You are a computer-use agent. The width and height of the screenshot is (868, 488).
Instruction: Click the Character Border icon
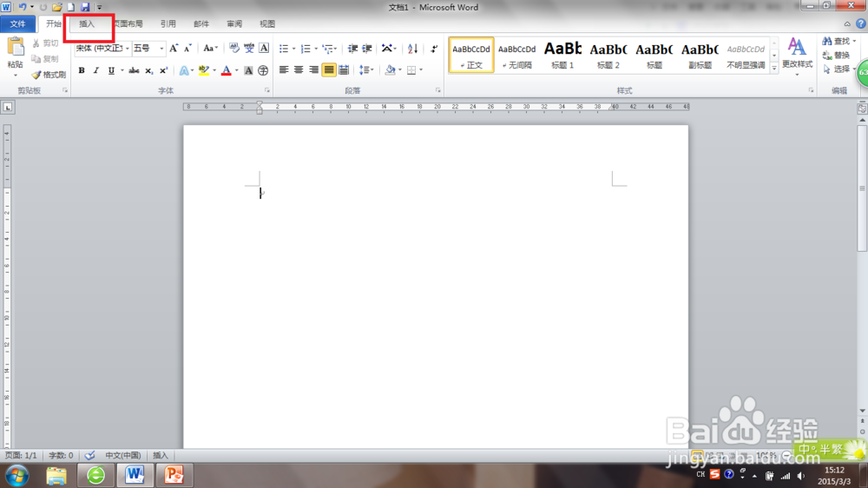pos(264,48)
